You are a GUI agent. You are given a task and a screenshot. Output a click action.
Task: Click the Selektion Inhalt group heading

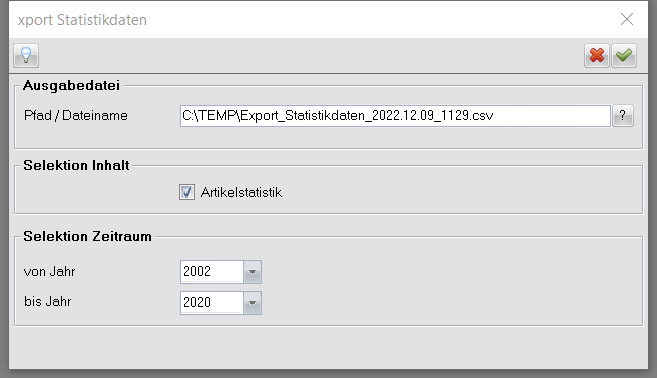click(x=76, y=165)
